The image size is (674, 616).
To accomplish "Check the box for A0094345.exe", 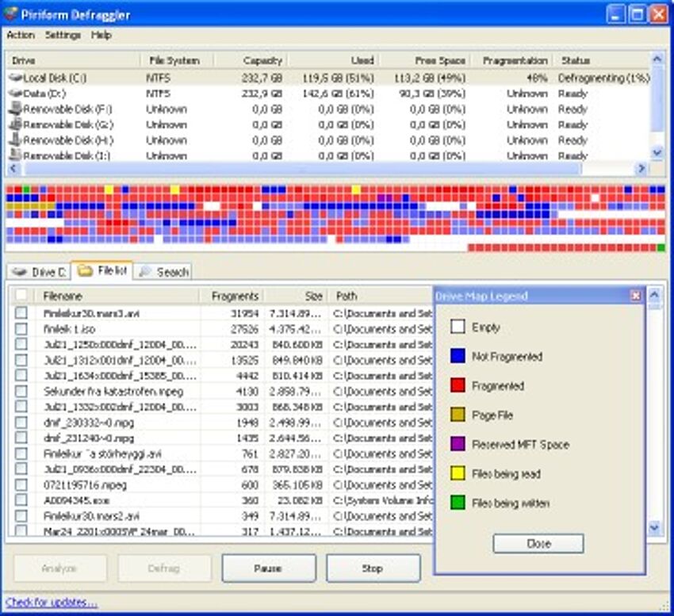I will coord(21,500).
